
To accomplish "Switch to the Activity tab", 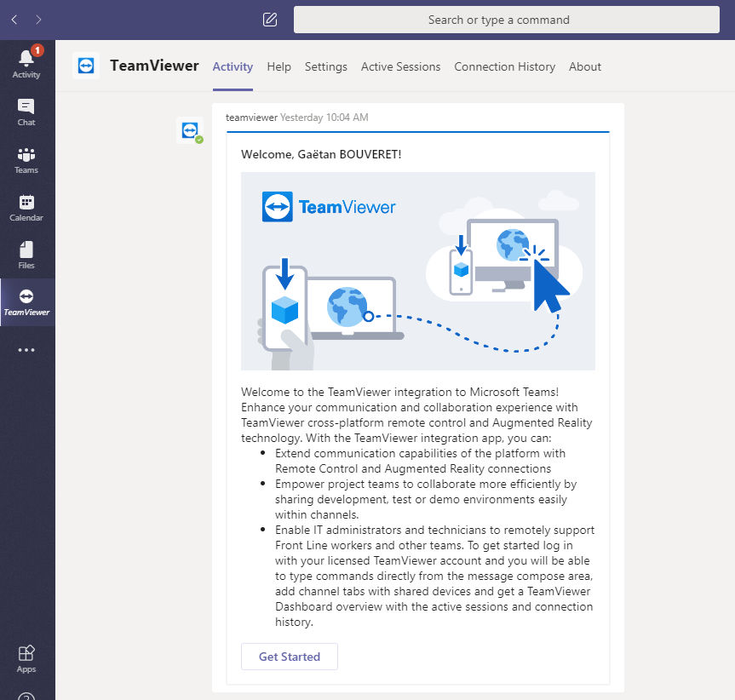I will click(x=233, y=66).
